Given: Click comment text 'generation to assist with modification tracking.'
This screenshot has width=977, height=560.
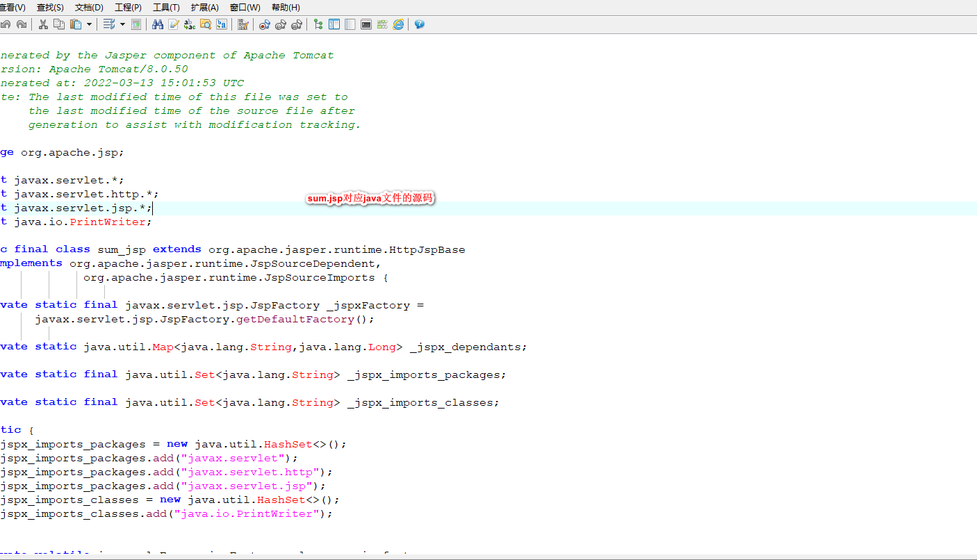Looking at the screenshot, I should click(195, 125).
